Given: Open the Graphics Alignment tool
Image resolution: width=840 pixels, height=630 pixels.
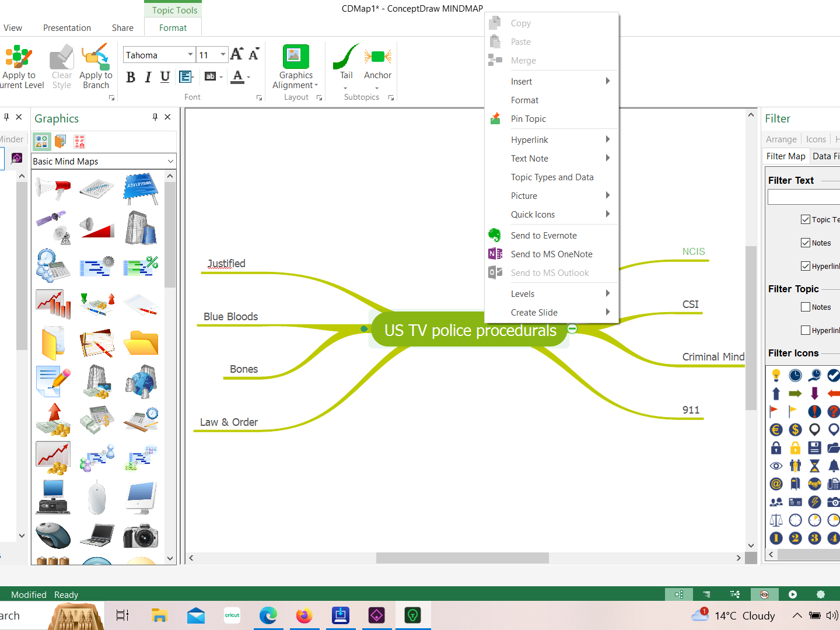Looking at the screenshot, I should (x=295, y=67).
